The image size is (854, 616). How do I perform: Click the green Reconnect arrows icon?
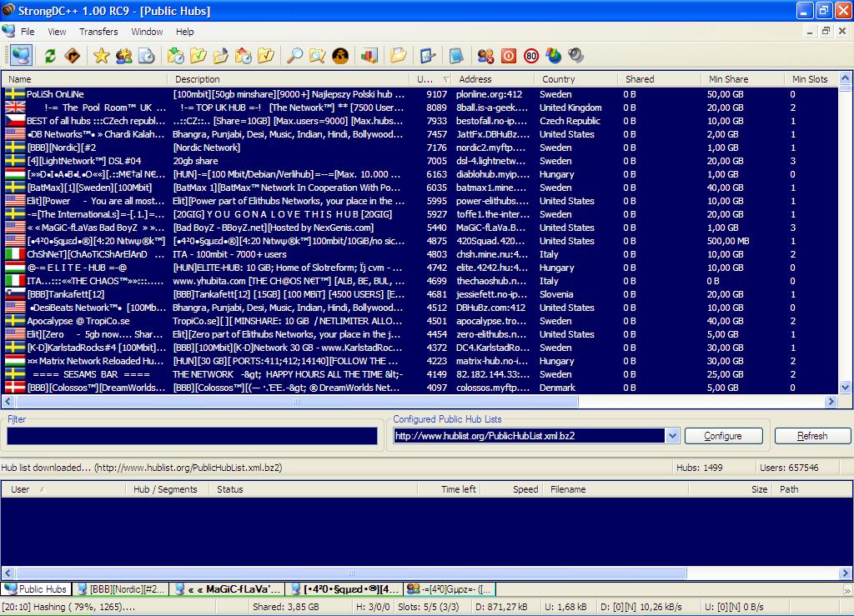tap(50, 56)
